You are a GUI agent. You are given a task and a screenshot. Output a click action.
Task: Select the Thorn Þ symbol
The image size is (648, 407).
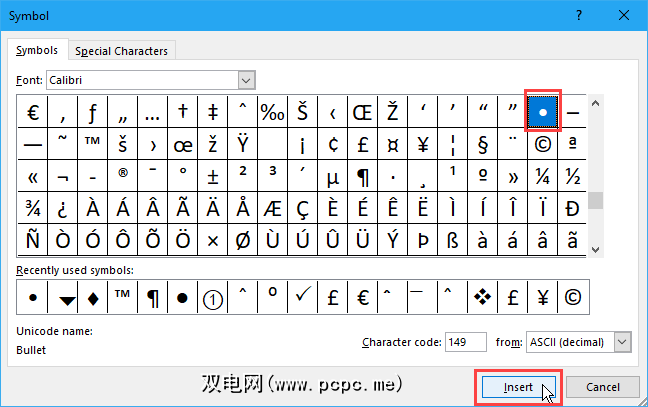pos(422,240)
